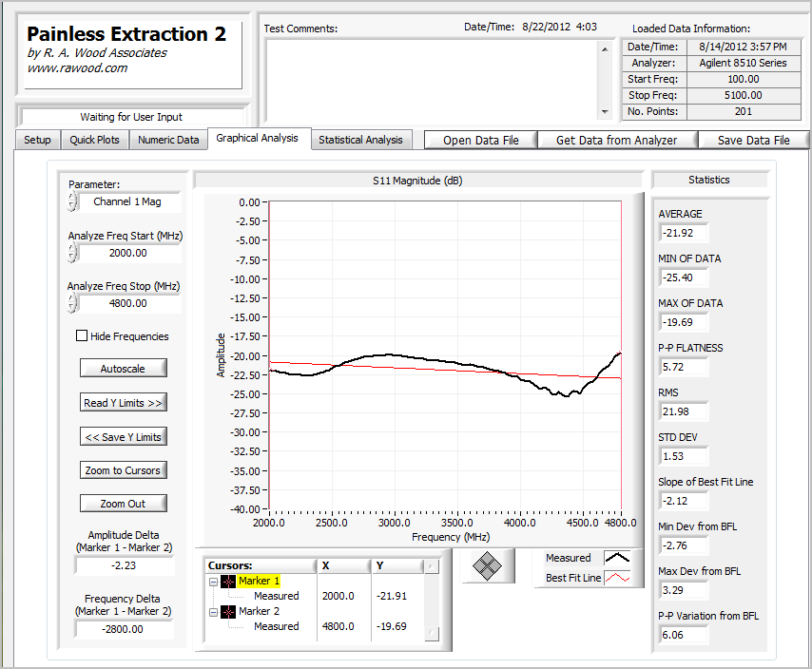Click the Analyze Freq Stop value field
The image size is (812, 669).
pos(130,303)
